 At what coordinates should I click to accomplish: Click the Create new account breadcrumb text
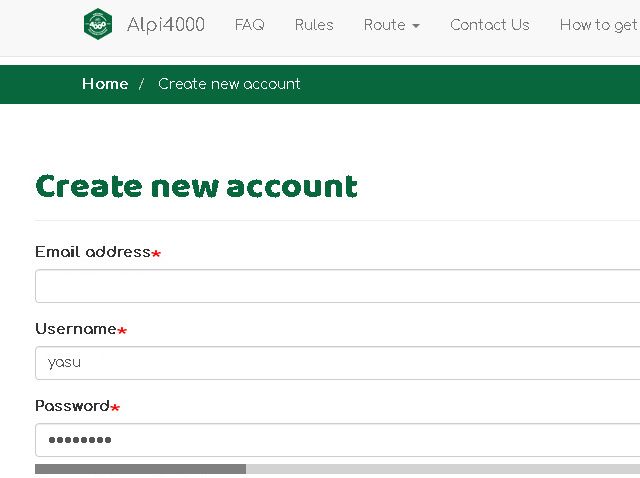coord(229,84)
